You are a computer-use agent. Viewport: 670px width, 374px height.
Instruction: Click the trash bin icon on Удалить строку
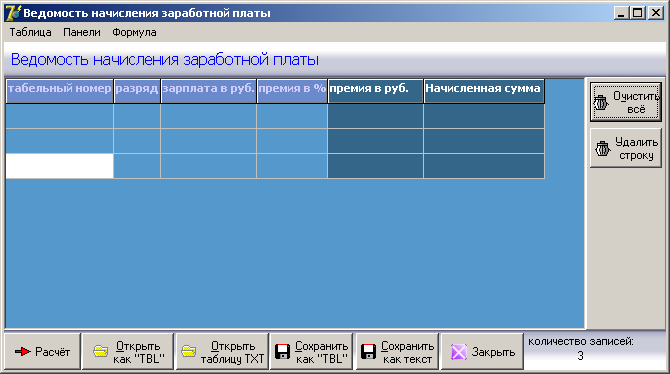pyautogui.click(x=602, y=148)
